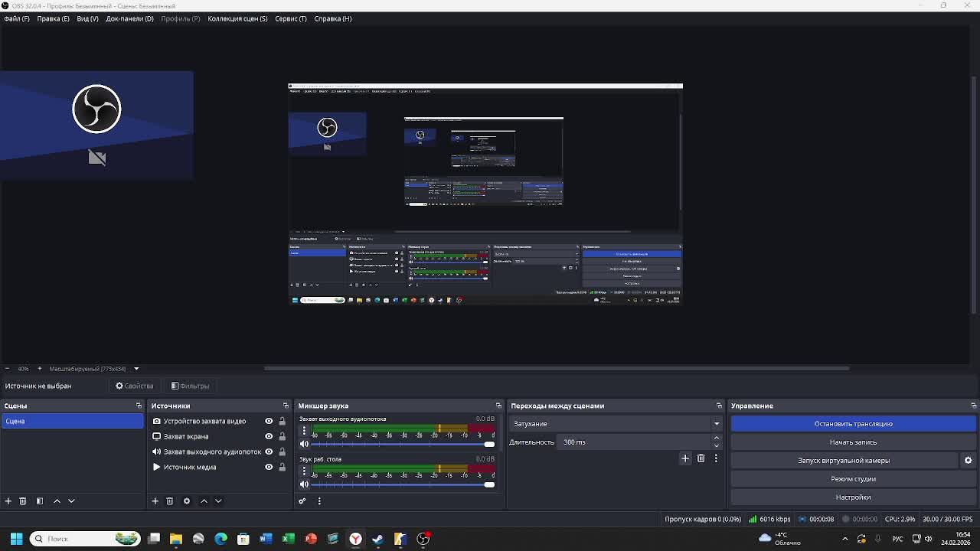This screenshot has height=551, width=980.
Task: Open the Справка menu
Action: tap(333, 18)
